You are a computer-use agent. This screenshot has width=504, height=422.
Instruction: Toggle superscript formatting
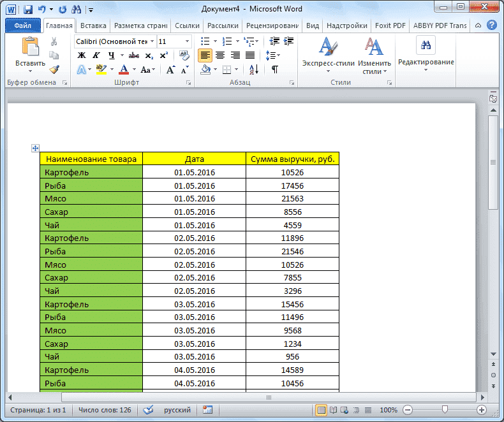(163, 55)
